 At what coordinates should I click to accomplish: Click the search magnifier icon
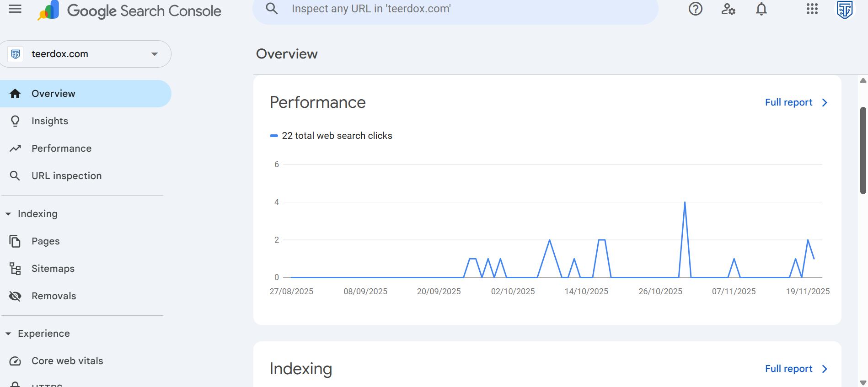[272, 9]
